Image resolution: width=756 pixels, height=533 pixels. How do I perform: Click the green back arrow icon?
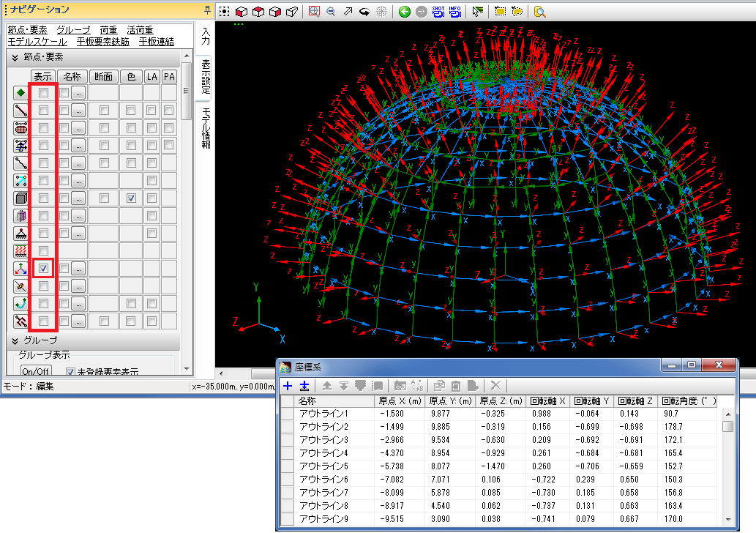(405, 12)
